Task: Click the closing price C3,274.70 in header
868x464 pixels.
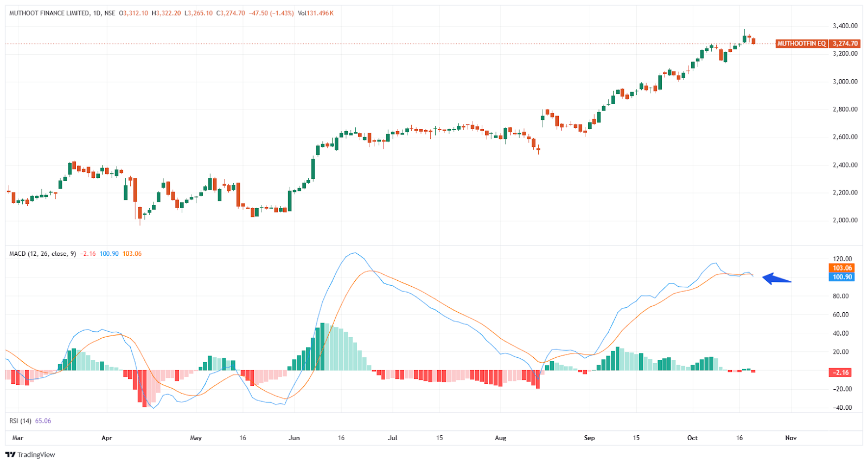Action: pos(231,13)
